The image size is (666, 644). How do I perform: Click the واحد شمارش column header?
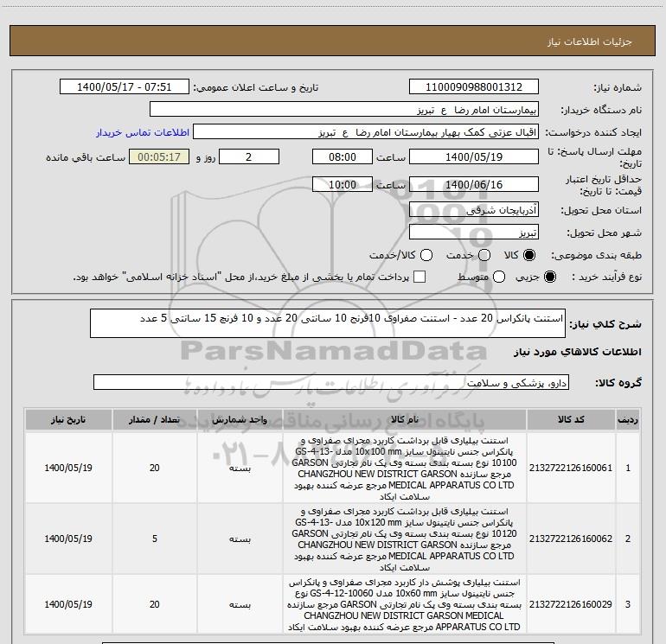click(240, 420)
